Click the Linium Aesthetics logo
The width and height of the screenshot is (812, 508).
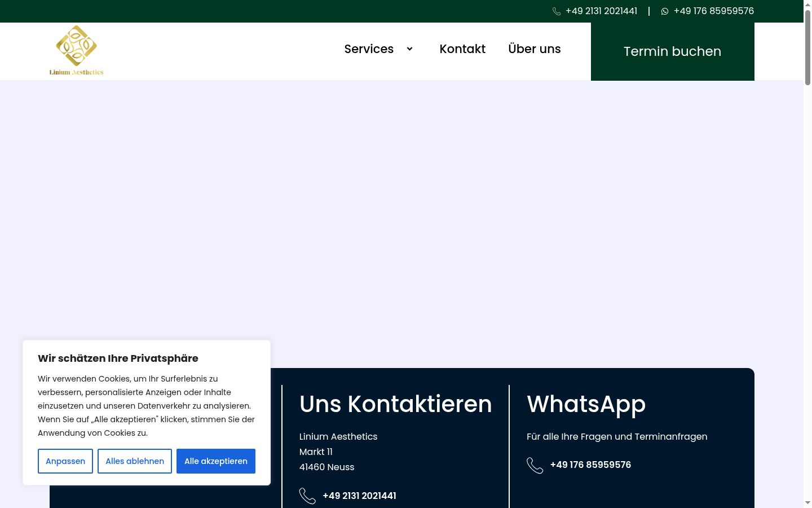coord(76,50)
